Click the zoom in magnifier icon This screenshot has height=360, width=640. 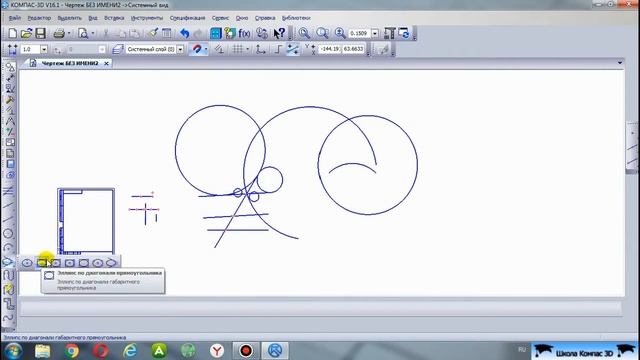pos(340,33)
